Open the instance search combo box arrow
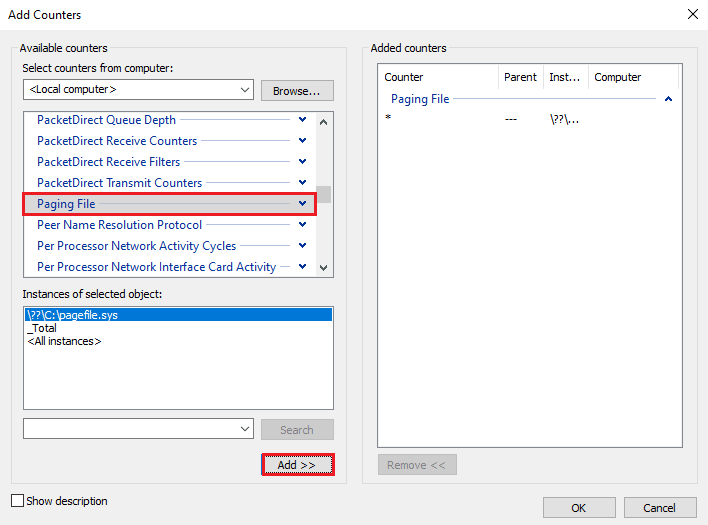The width and height of the screenshot is (708, 525). pos(245,428)
